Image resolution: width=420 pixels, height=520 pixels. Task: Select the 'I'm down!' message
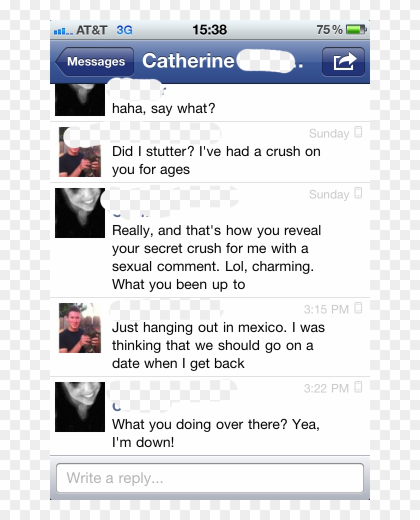[215, 433]
